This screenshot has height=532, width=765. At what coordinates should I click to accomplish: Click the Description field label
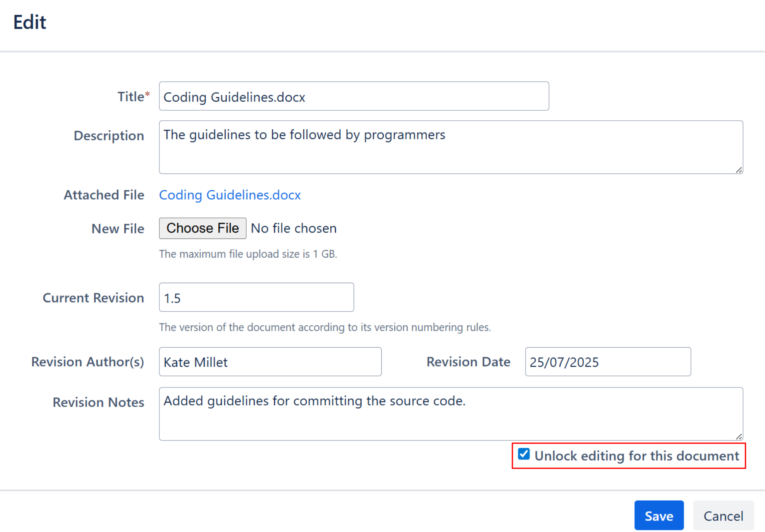[x=109, y=136]
